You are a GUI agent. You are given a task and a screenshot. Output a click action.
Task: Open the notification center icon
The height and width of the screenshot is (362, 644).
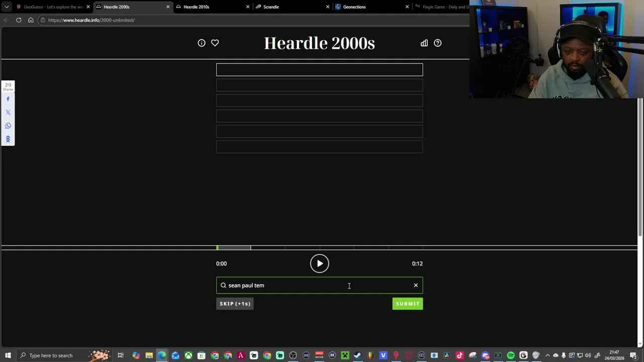pyautogui.click(x=633, y=355)
